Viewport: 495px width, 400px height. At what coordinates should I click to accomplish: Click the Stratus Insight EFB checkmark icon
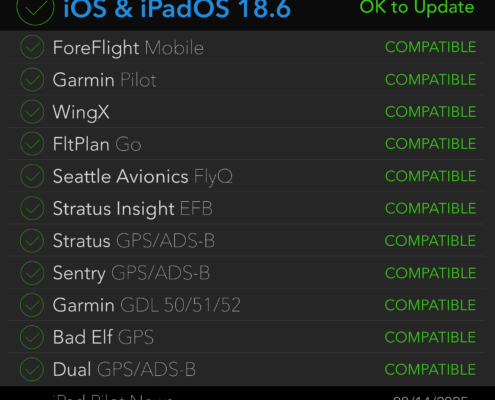coord(32,208)
